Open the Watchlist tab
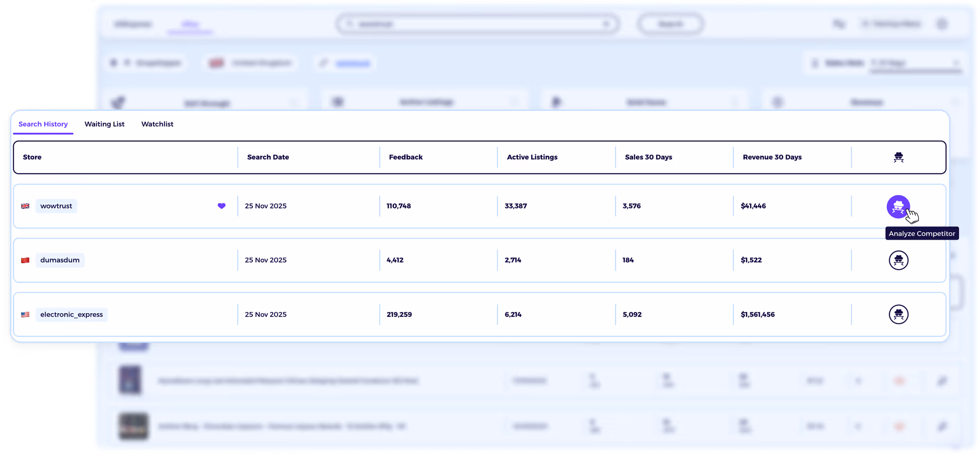 pyautogui.click(x=157, y=124)
